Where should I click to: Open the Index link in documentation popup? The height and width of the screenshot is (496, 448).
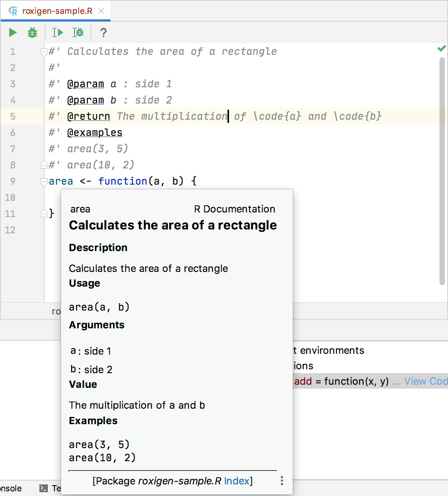click(x=237, y=481)
